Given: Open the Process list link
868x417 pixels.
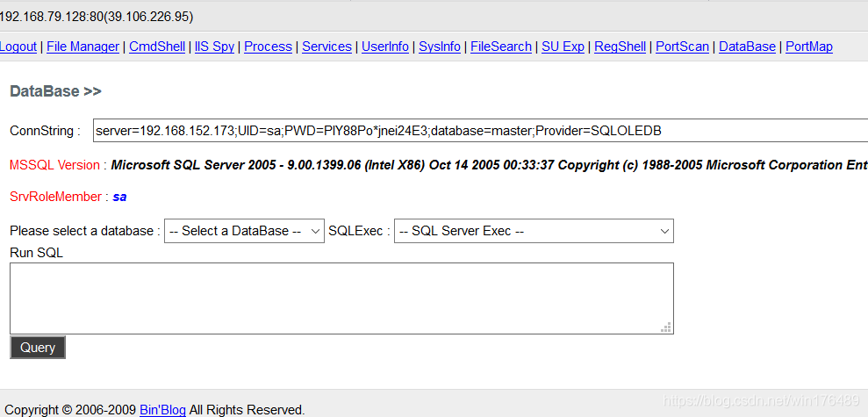Looking at the screenshot, I should (x=268, y=47).
